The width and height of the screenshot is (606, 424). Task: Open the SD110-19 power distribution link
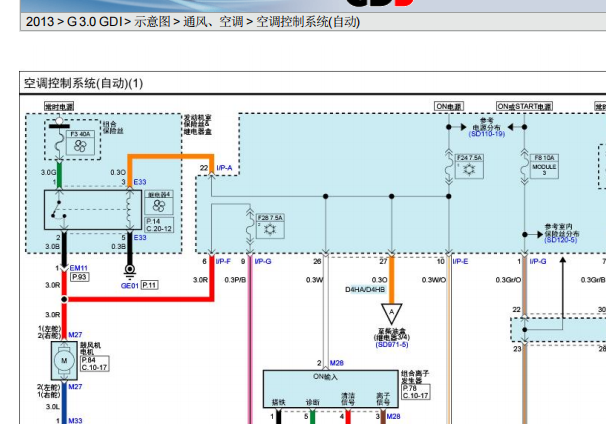[487, 134]
